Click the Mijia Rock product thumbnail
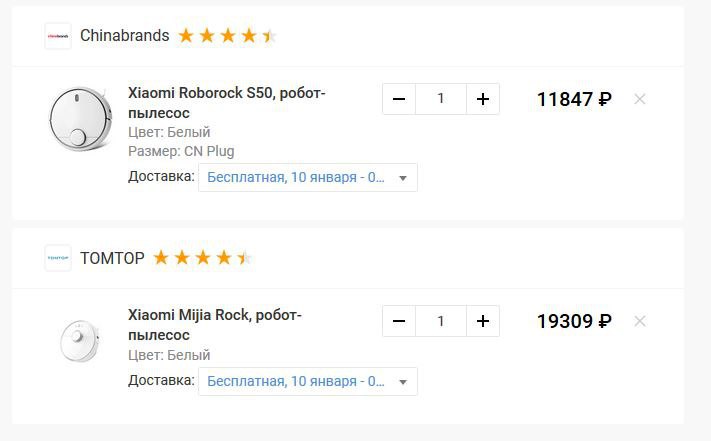711x441 pixels. 80,341
